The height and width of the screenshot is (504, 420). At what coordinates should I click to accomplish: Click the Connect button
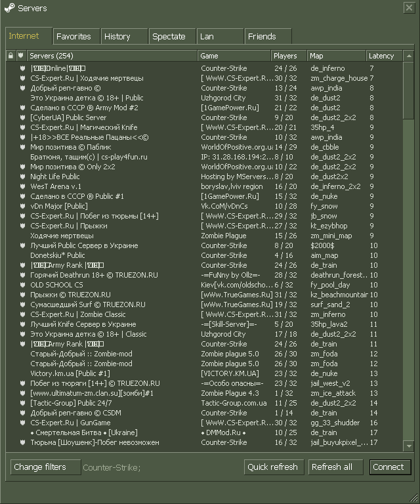tap(390, 467)
